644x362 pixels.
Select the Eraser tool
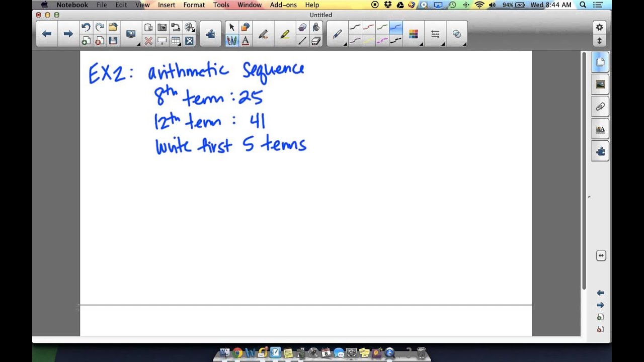[x=316, y=41]
